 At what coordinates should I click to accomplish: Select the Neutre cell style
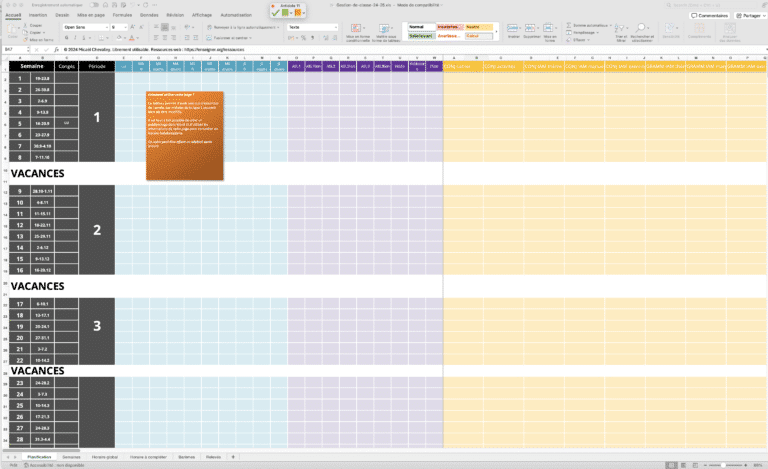479,27
